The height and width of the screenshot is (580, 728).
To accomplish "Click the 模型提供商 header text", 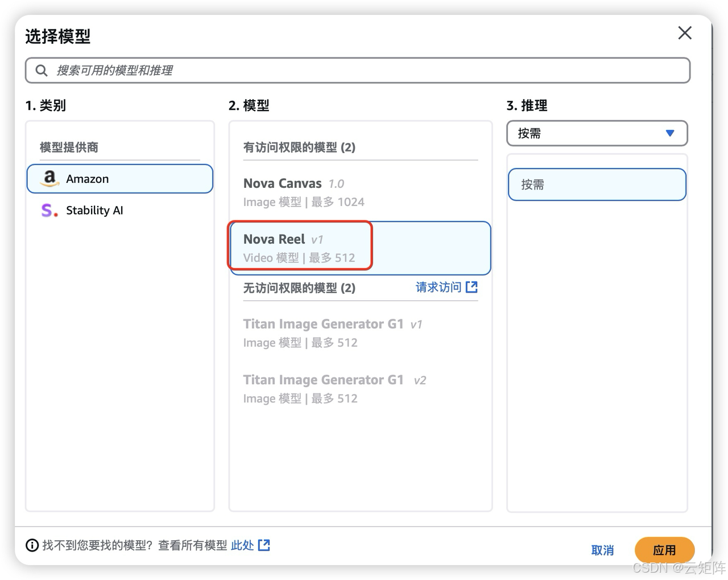I will [69, 147].
